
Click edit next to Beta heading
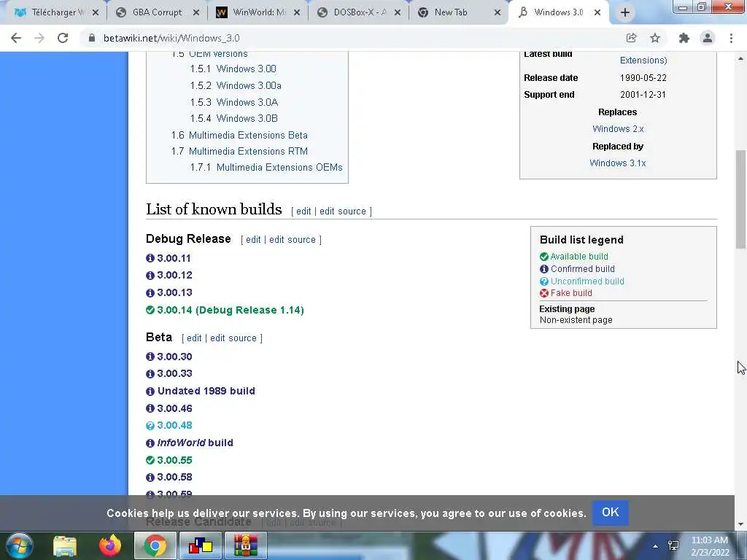tap(194, 338)
